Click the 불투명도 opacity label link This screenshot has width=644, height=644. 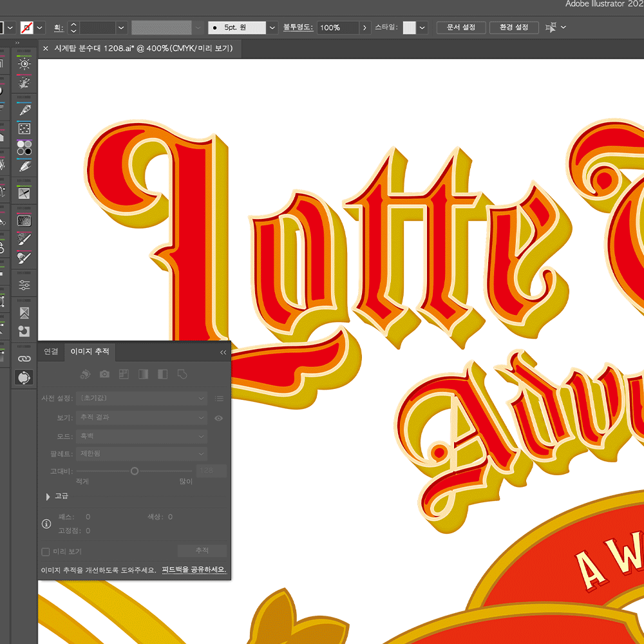pos(298,28)
